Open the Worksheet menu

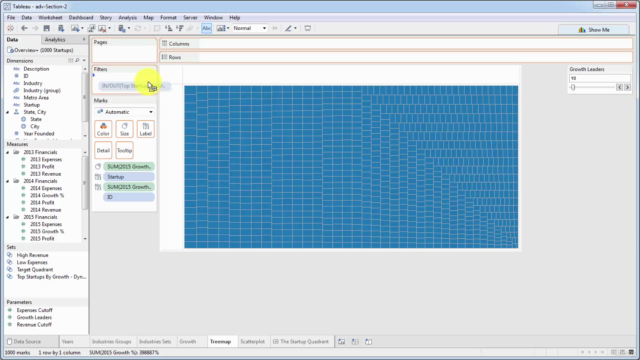click(x=50, y=18)
